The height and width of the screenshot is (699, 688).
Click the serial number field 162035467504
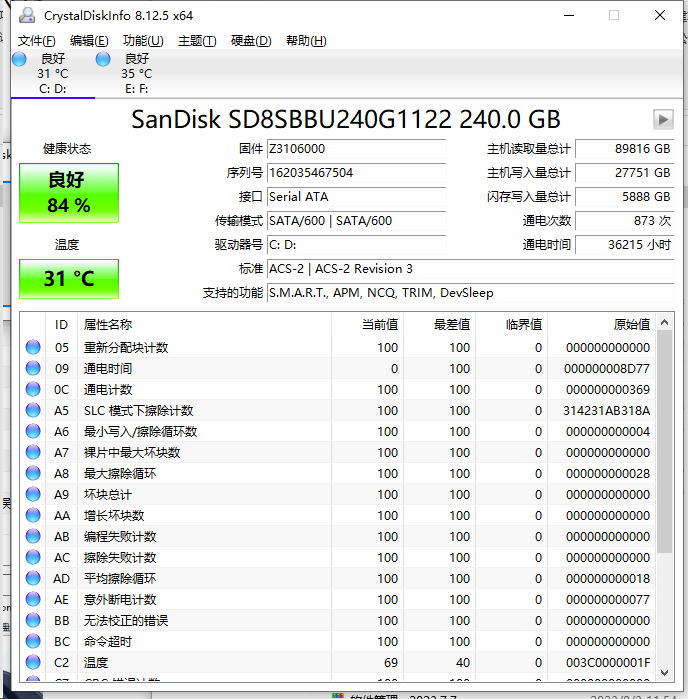point(356,173)
